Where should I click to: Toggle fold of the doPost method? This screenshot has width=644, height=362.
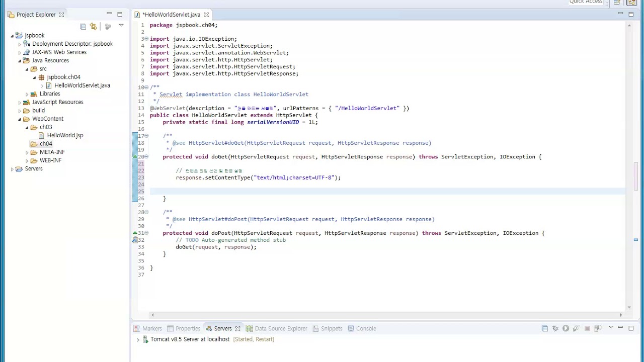coord(146,233)
